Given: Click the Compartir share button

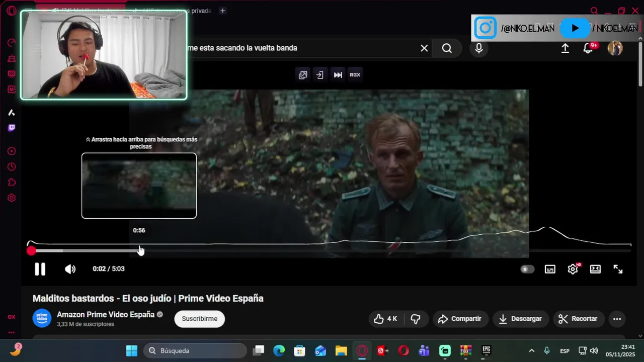Looking at the screenshot, I should click(460, 319).
